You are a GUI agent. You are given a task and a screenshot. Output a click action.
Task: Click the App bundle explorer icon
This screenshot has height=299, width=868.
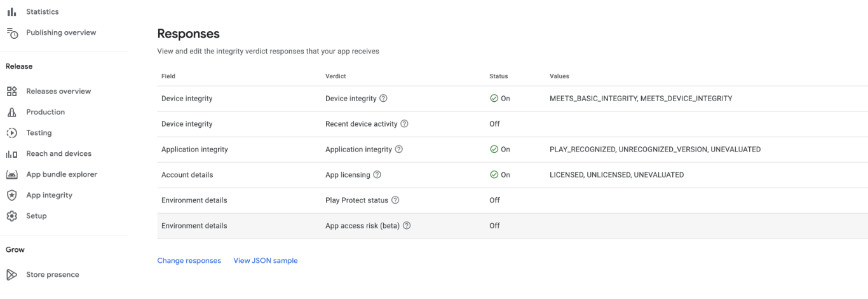[11, 174]
